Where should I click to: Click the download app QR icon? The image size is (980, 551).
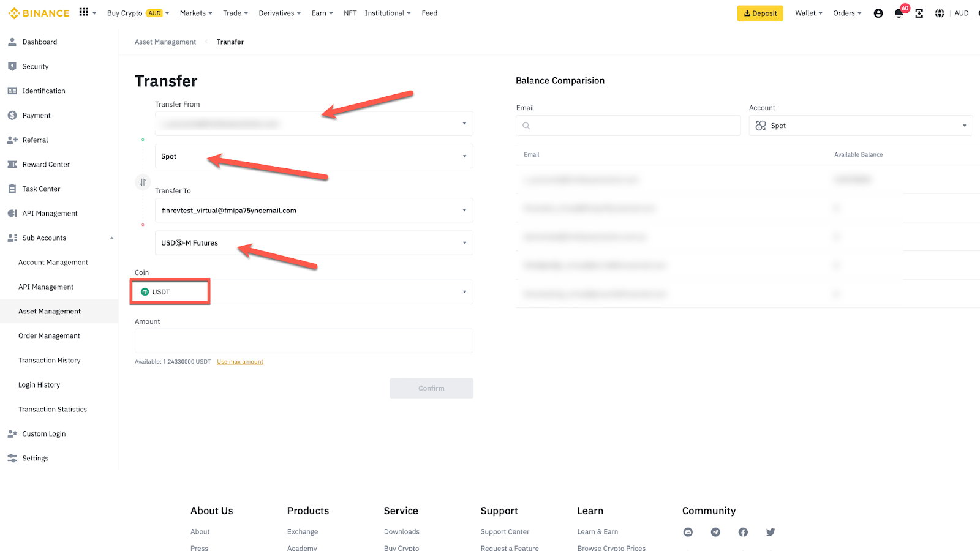(919, 13)
